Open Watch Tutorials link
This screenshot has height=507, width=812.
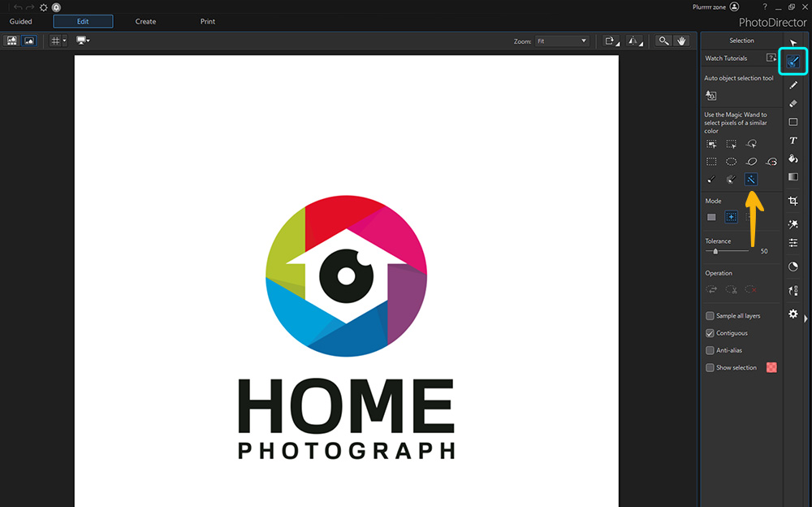click(x=726, y=58)
